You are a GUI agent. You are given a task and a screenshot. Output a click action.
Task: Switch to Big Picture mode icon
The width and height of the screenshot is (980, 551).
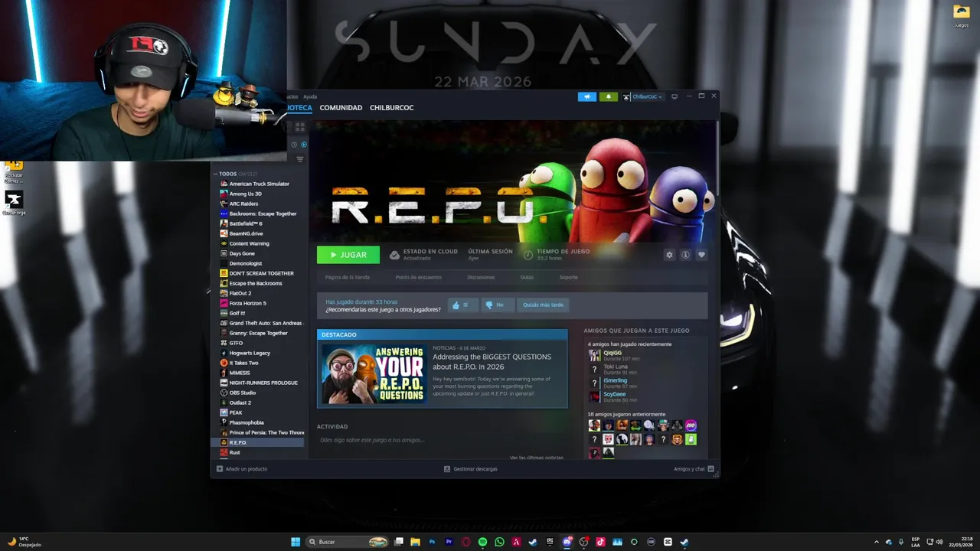675,96
